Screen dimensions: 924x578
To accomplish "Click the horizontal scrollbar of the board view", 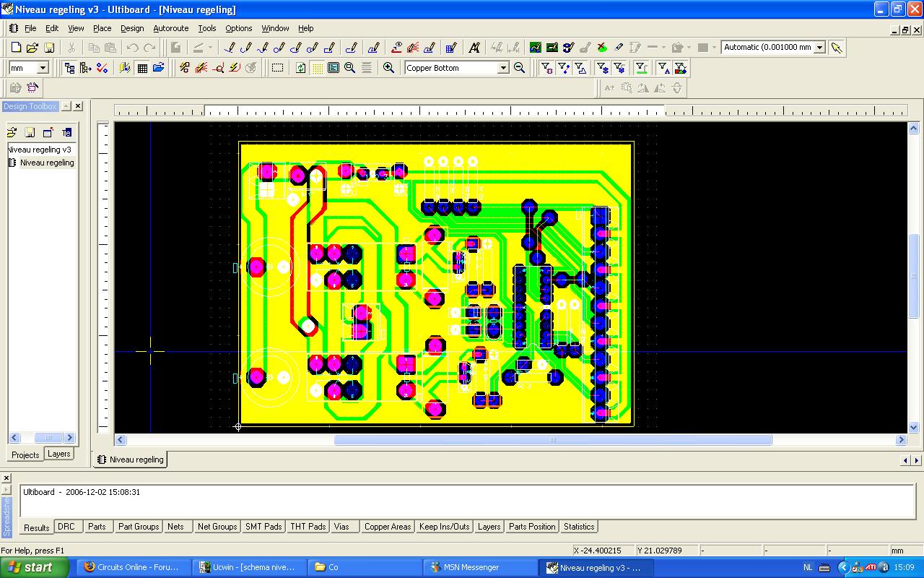I will [x=552, y=440].
